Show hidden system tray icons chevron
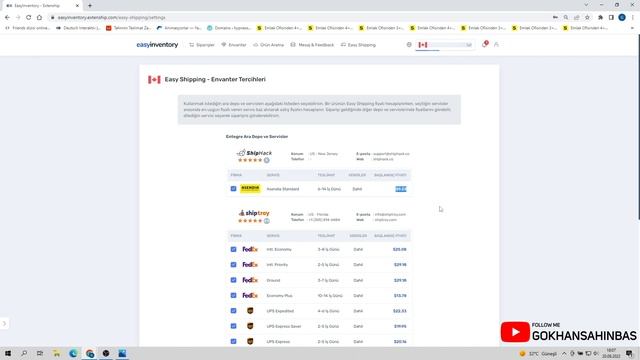This screenshot has width=640, height=360. pos(564,353)
